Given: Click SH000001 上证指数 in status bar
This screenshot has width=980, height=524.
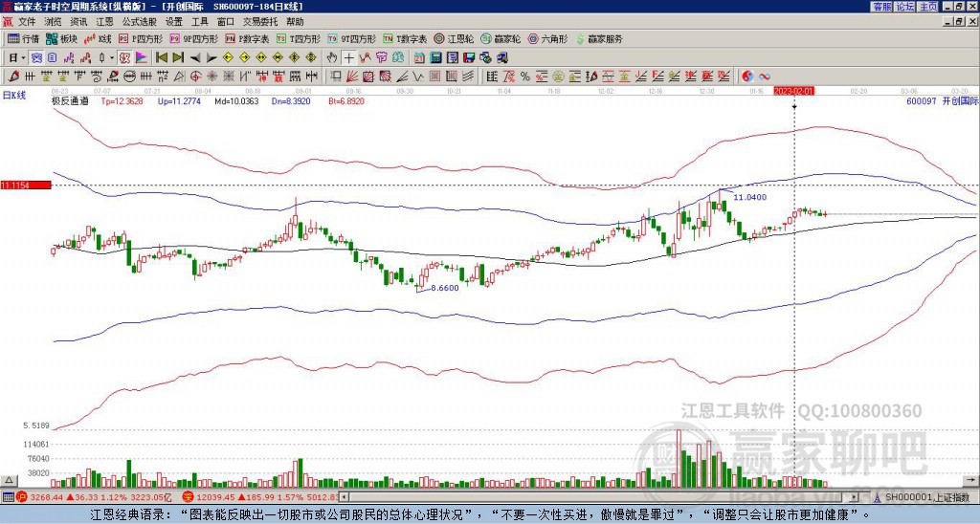Looking at the screenshot, I should point(927,497).
